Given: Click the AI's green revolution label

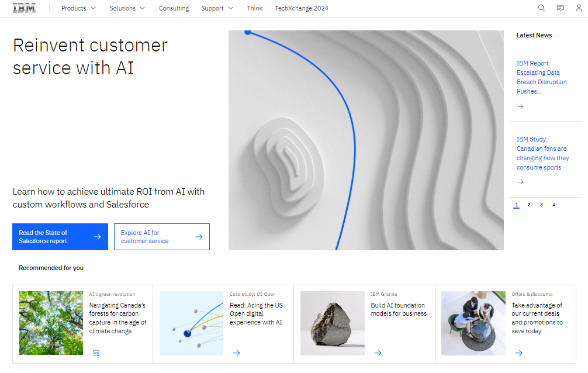Looking at the screenshot, I should [x=112, y=294].
